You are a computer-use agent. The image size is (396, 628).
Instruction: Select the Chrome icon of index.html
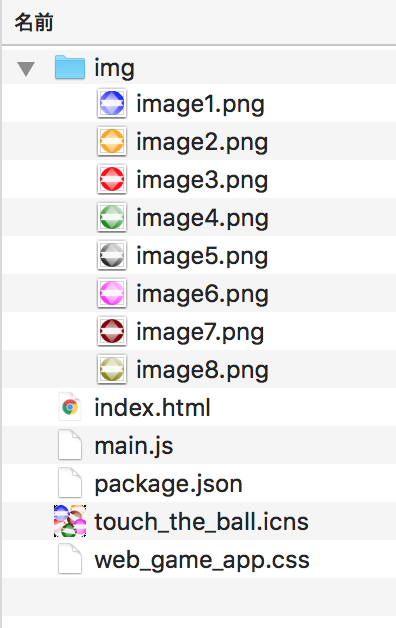70,407
